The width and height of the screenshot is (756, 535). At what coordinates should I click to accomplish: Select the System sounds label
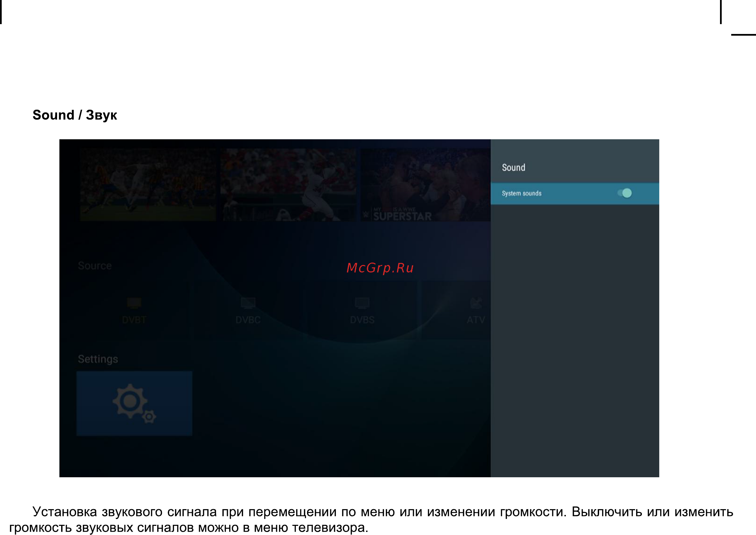pos(522,193)
